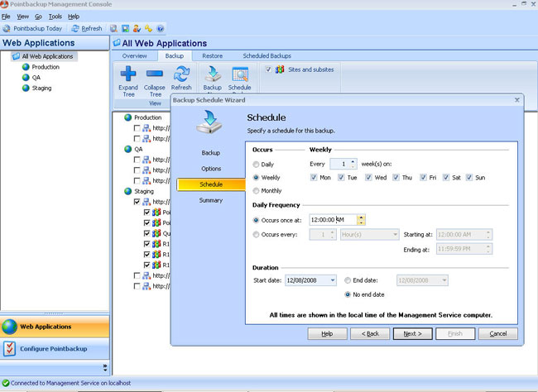Select the Occurs once at radio button
Viewport: 538px width, 392px height.
point(256,220)
